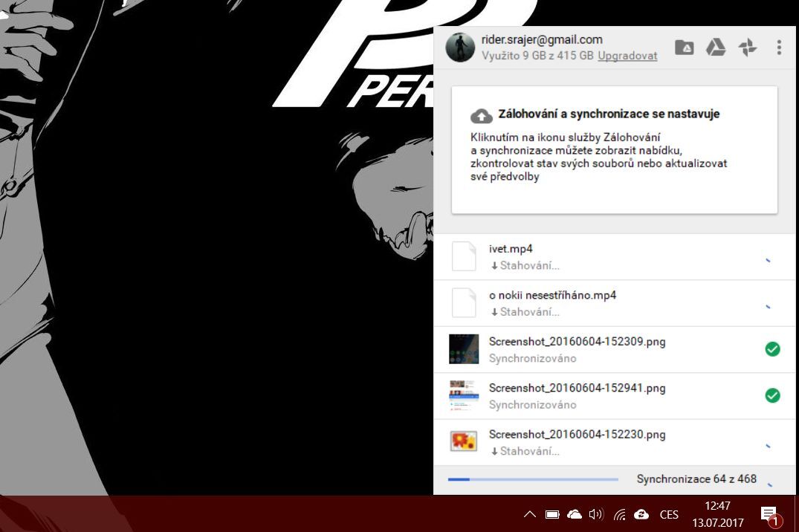Click the Upgradovat storage link

click(x=627, y=56)
